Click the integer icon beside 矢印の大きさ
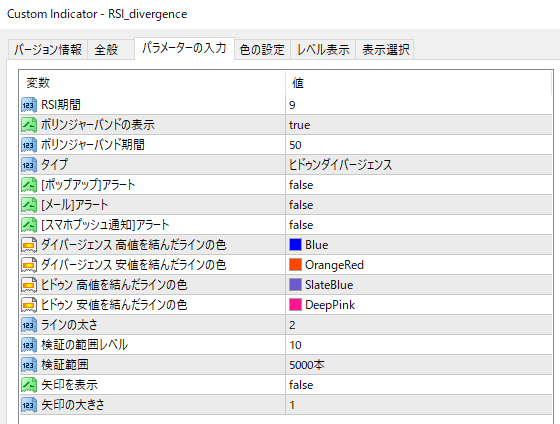Image resolution: width=560 pixels, height=424 pixels. coord(29,405)
